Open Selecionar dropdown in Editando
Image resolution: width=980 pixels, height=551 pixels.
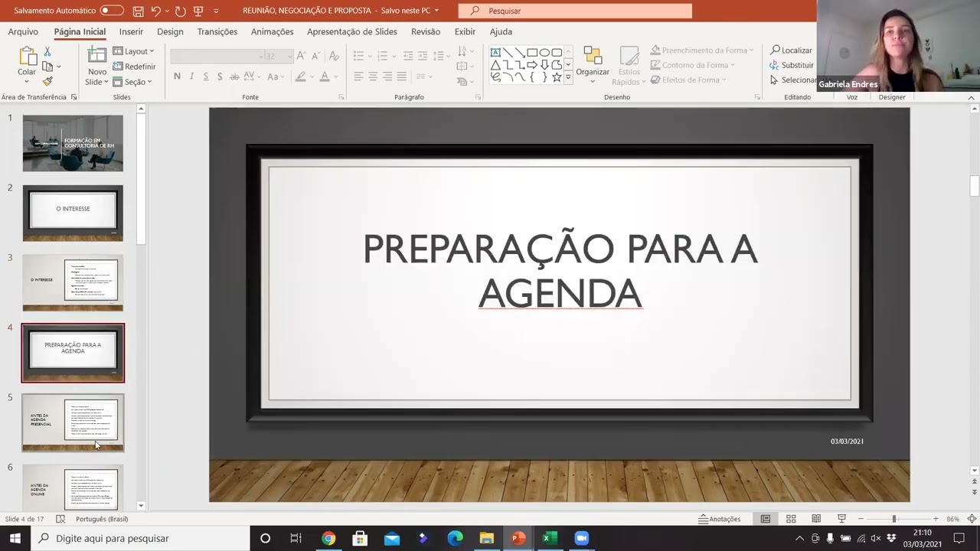tap(793, 80)
